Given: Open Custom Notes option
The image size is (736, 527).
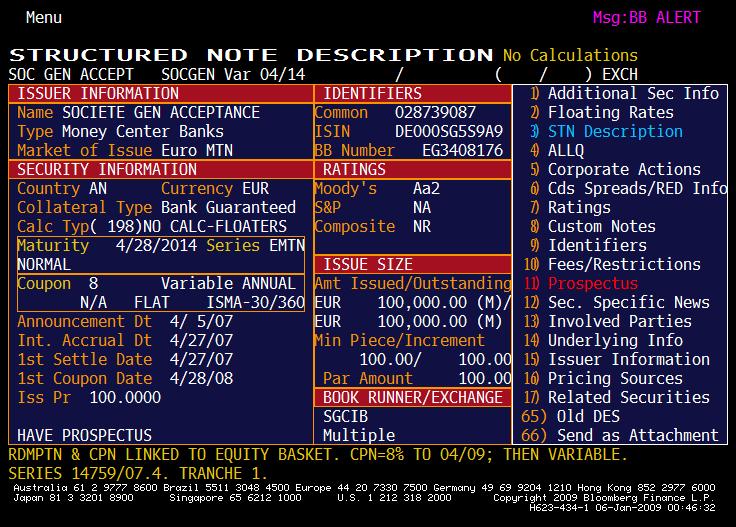Looking at the screenshot, I should (593, 226).
